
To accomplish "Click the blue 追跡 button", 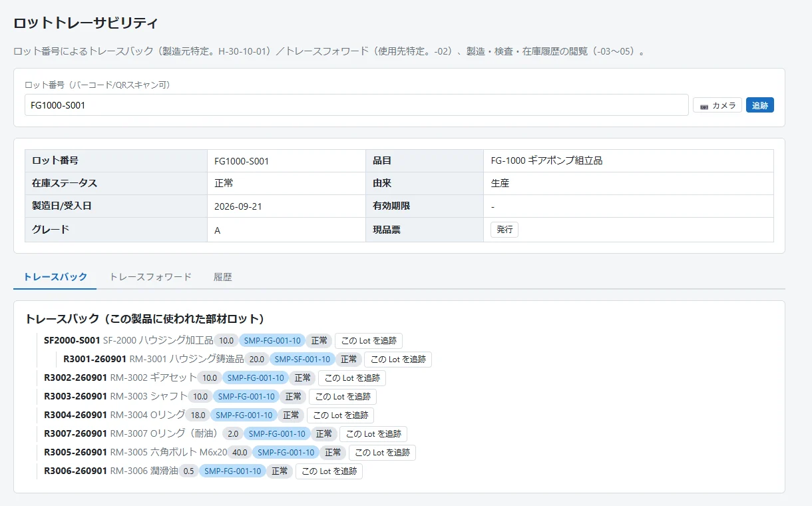I will [759, 105].
